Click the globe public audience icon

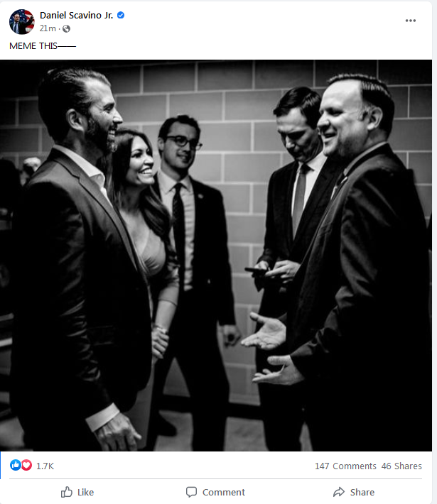pyautogui.click(x=66, y=29)
